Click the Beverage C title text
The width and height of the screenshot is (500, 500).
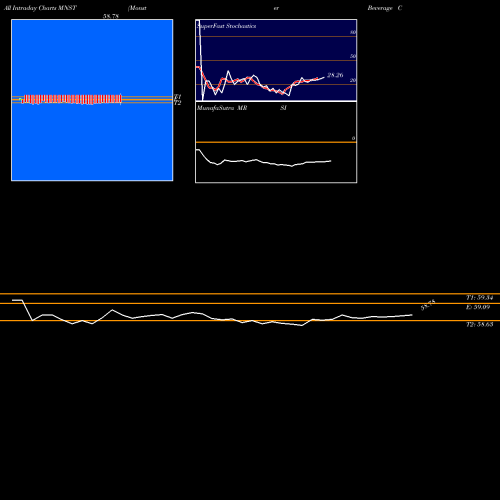(385, 8)
